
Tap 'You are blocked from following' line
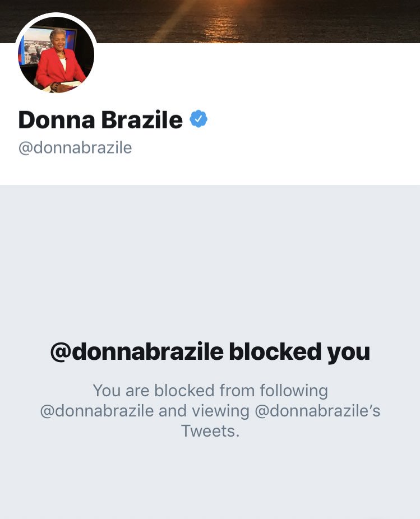pos(210,391)
